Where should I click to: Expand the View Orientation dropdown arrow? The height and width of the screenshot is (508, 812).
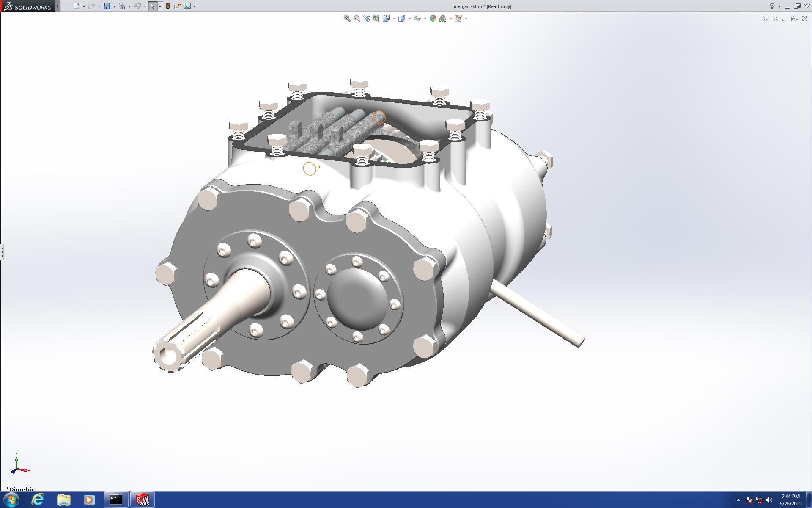394,19
